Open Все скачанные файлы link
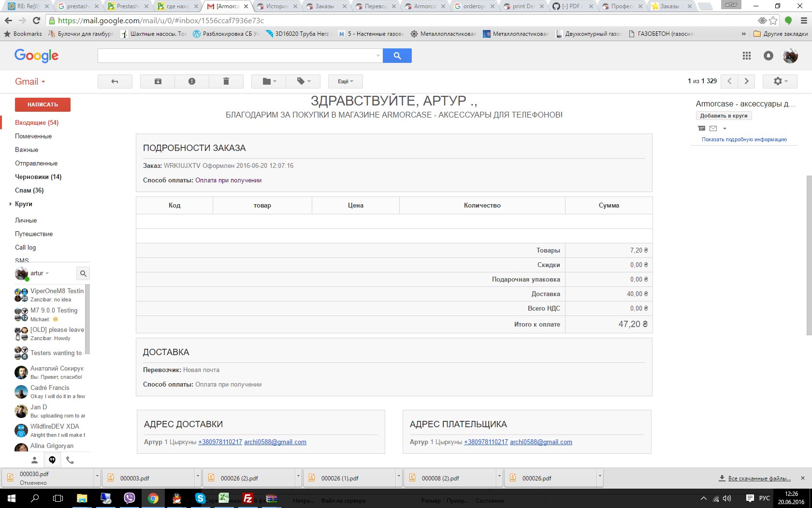The width and height of the screenshot is (812, 508). pos(759,478)
